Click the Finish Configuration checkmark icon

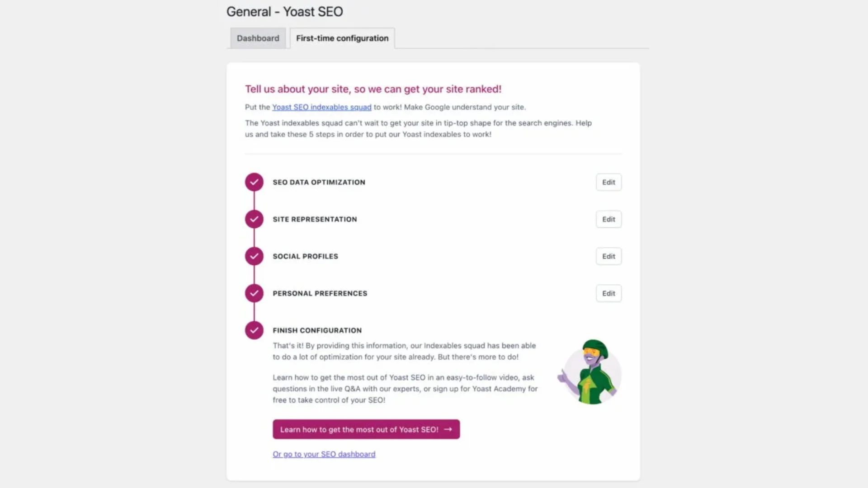pos(254,330)
